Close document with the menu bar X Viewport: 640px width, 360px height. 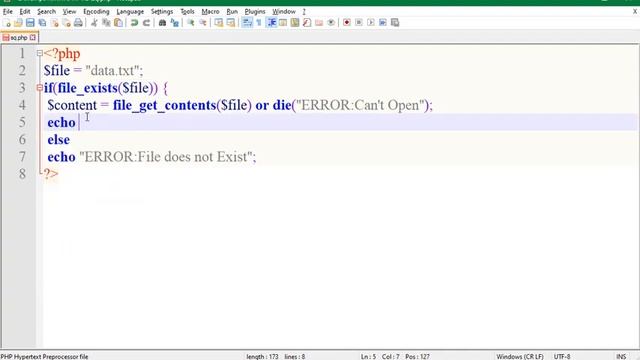635,11
